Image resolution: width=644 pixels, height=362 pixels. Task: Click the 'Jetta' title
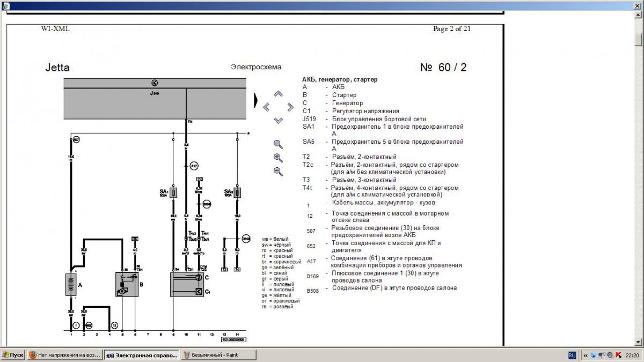(x=57, y=68)
